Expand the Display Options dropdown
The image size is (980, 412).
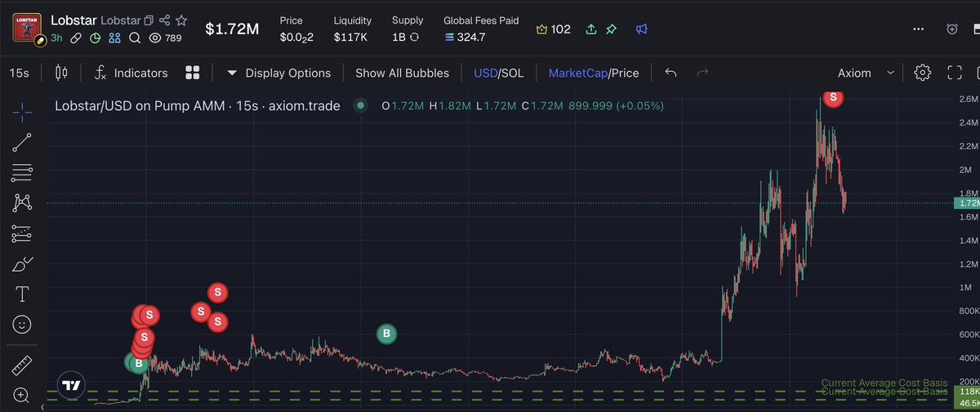coord(278,73)
